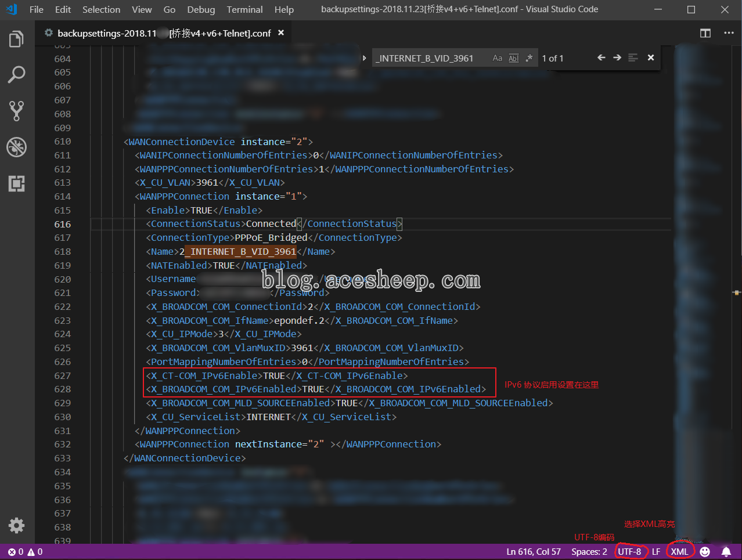Open the errors and warnings problems indicator

point(26,552)
